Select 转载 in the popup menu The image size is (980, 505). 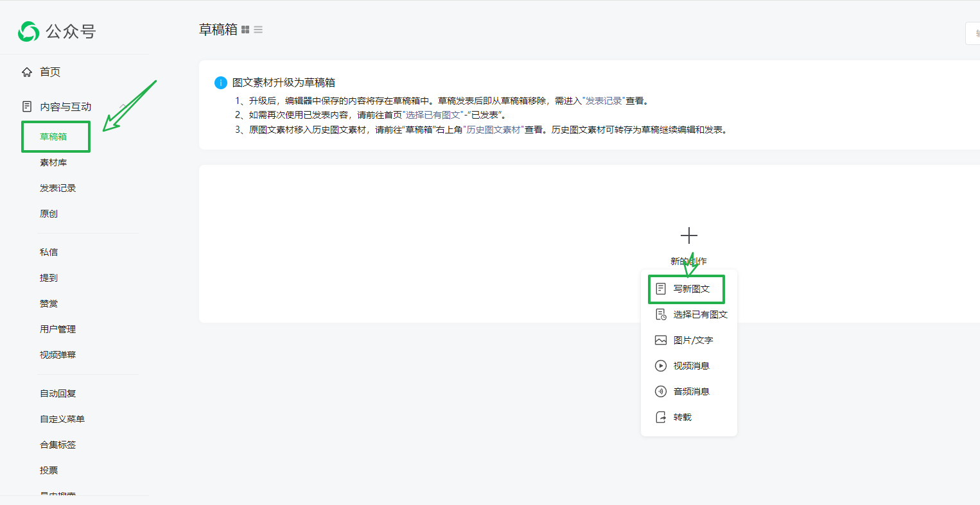coord(682,417)
